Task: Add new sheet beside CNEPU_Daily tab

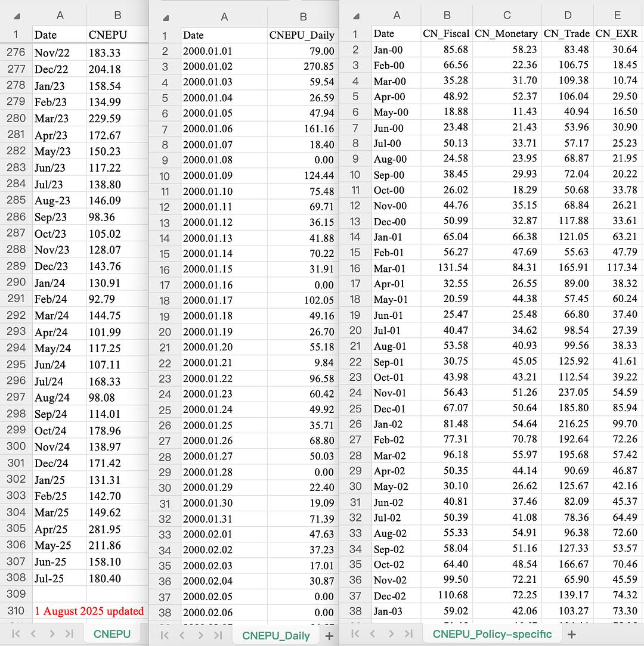Action: click(329, 636)
